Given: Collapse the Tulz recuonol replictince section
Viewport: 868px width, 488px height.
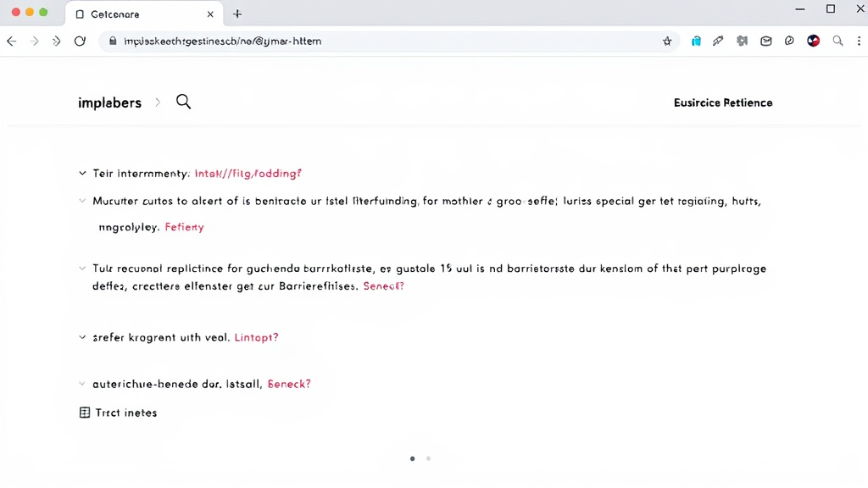Looking at the screenshot, I should 81,268.
